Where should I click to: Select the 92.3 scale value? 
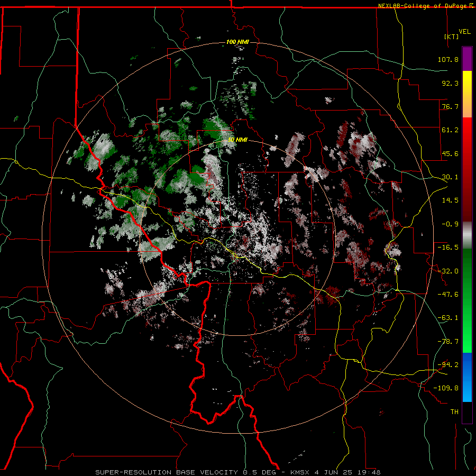(450, 83)
